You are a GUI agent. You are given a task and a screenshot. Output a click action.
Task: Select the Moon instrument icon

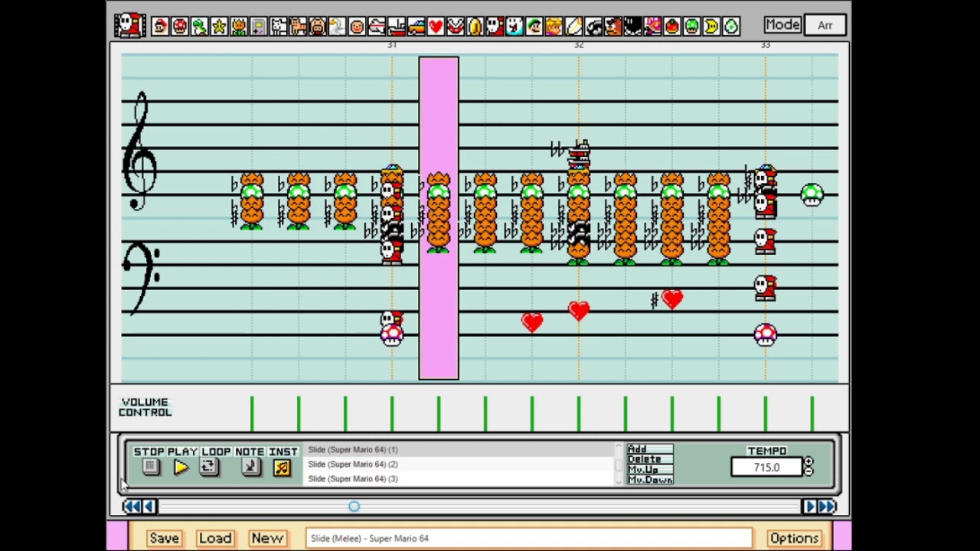(711, 26)
